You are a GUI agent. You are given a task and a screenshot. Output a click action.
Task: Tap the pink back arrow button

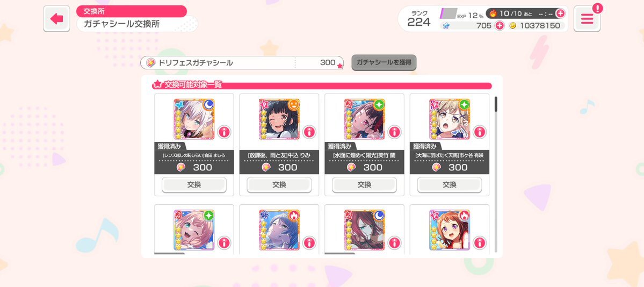pos(57,19)
